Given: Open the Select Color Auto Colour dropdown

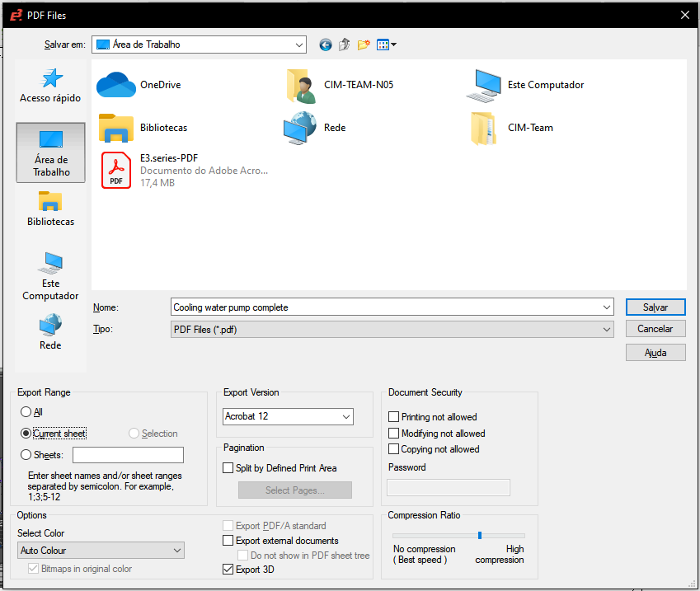Looking at the screenshot, I should click(101, 550).
